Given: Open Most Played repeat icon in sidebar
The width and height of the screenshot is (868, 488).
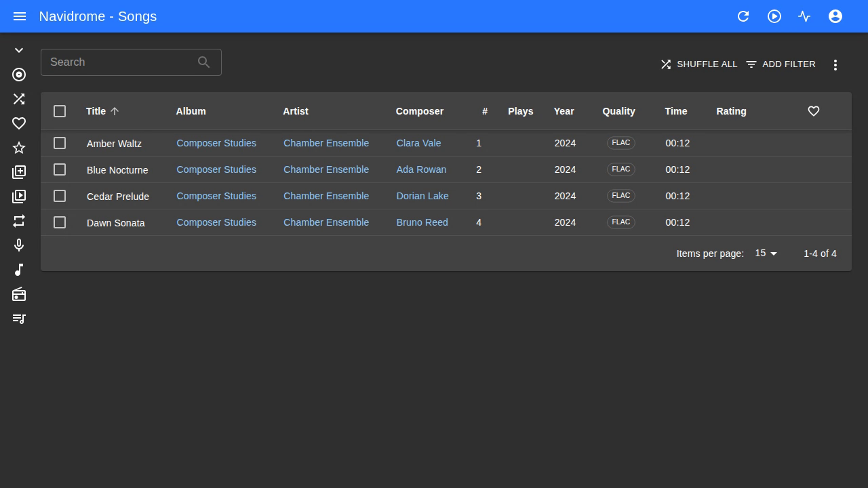Looking at the screenshot, I should 19,221.
